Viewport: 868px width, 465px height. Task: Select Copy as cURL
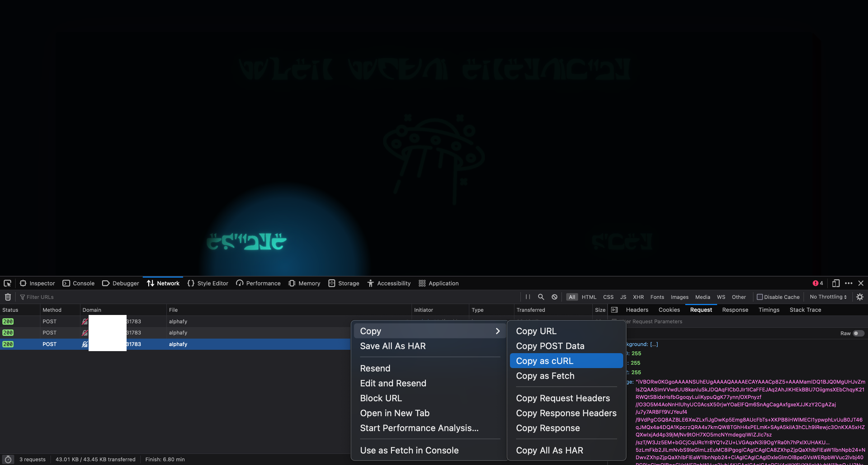566,361
